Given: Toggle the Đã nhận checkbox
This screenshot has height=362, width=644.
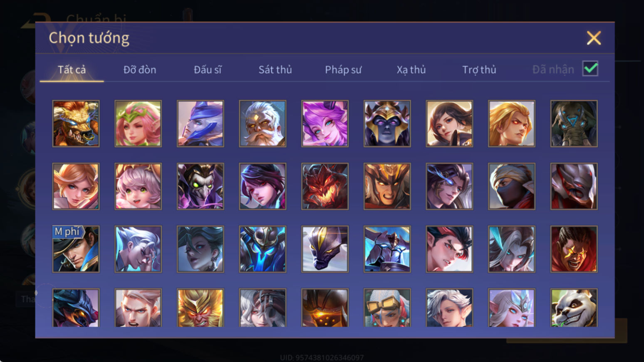Looking at the screenshot, I should pyautogui.click(x=590, y=69).
